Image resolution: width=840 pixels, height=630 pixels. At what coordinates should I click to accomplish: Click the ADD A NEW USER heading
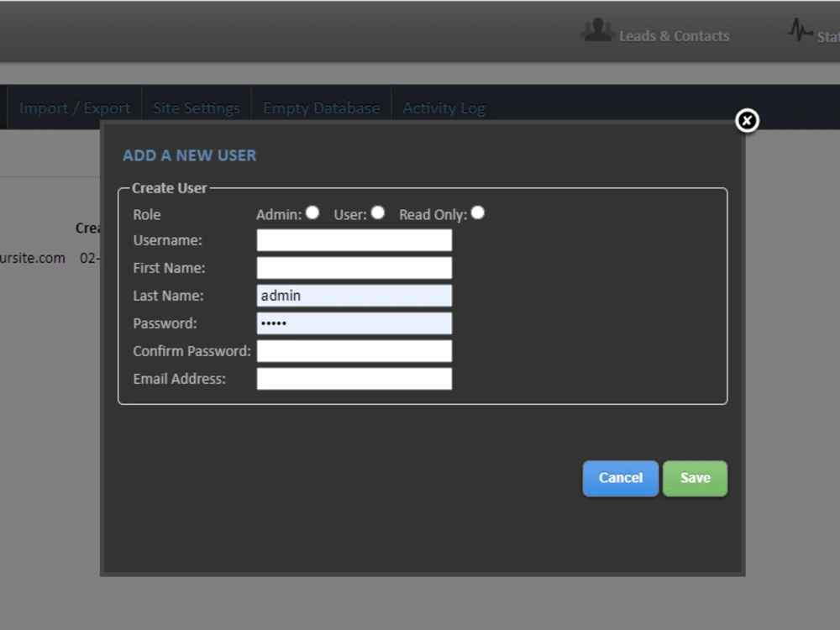tap(190, 155)
